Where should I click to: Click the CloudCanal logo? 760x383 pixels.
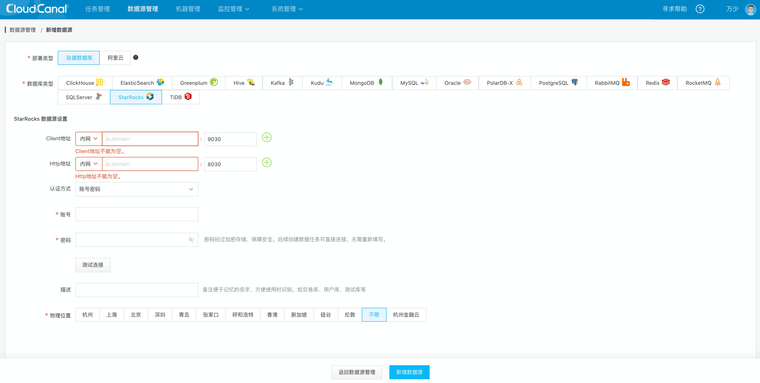click(x=37, y=9)
